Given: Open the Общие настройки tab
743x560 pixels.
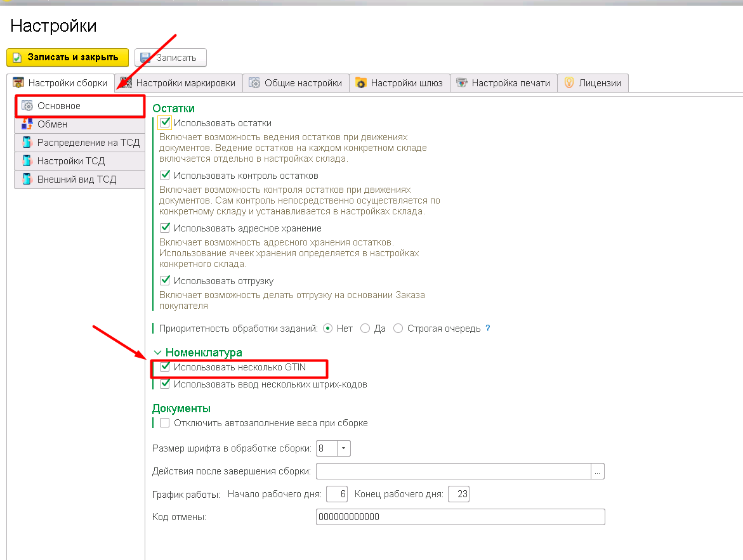Looking at the screenshot, I should [x=296, y=83].
